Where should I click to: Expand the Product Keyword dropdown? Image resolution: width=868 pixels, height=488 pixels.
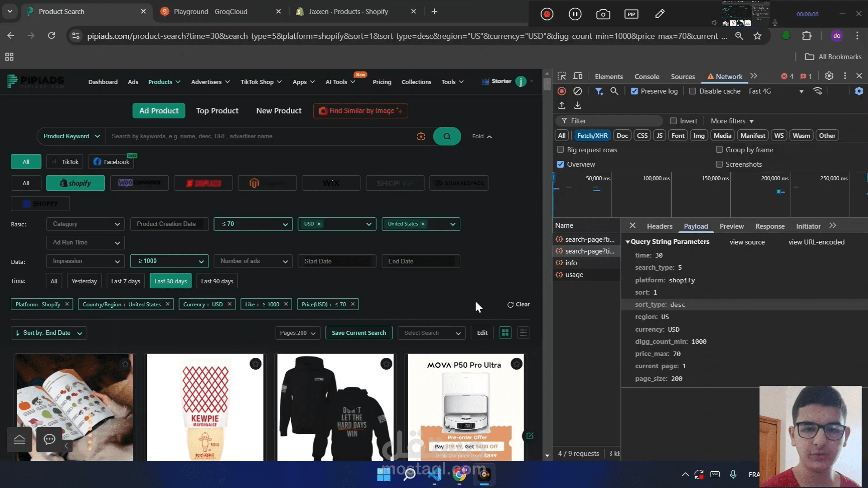coord(71,136)
